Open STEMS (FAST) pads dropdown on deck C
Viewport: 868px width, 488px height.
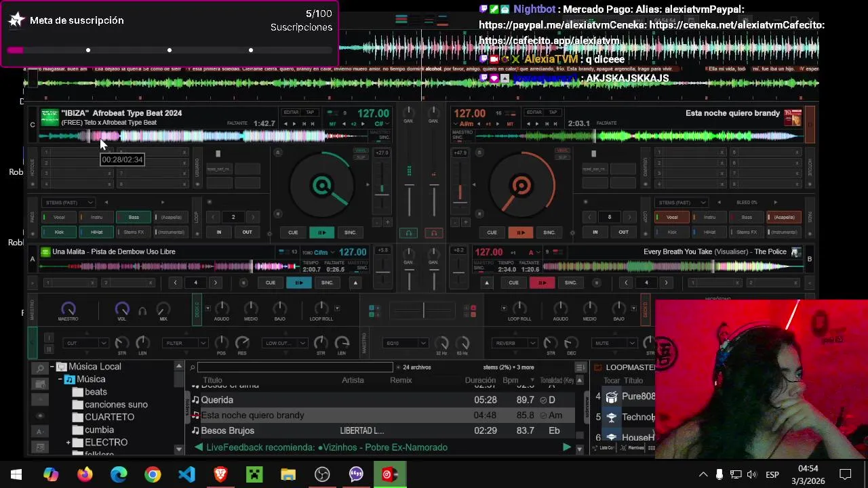[68, 203]
